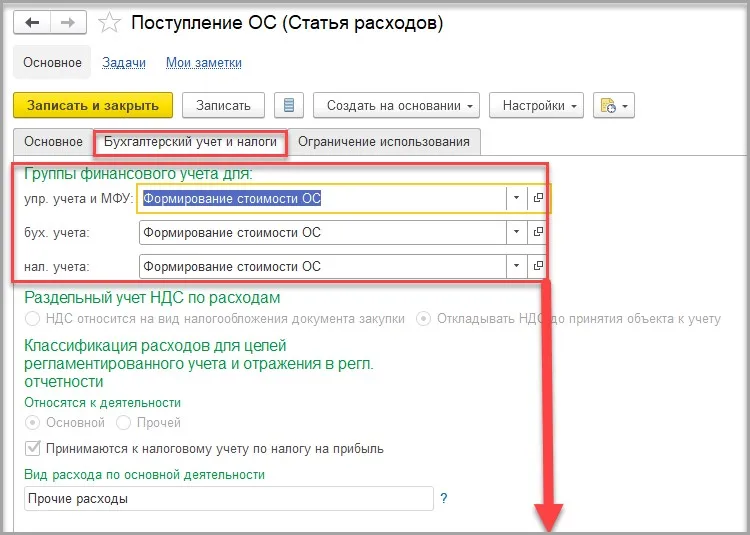Viewport: 750px width, 535px height.
Task: Click inside 'Вид расхода по основной деятельности' field
Action: coord(228,498)
